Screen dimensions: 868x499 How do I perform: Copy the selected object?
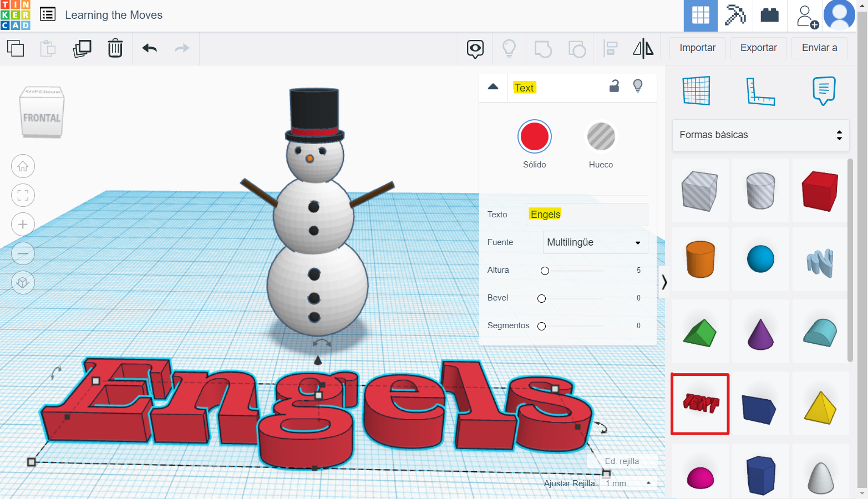pos(16,48)
